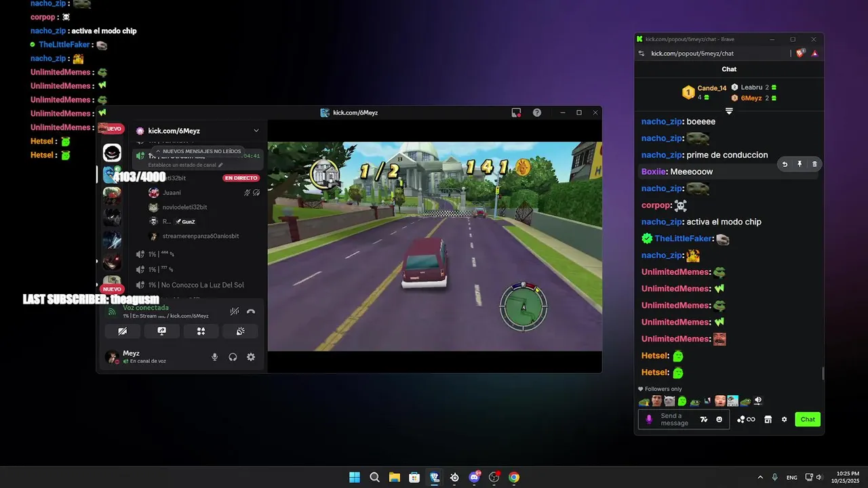Open the Discord soundboard button
This screenshot has height=488, width=868.
tap(240, 331)
